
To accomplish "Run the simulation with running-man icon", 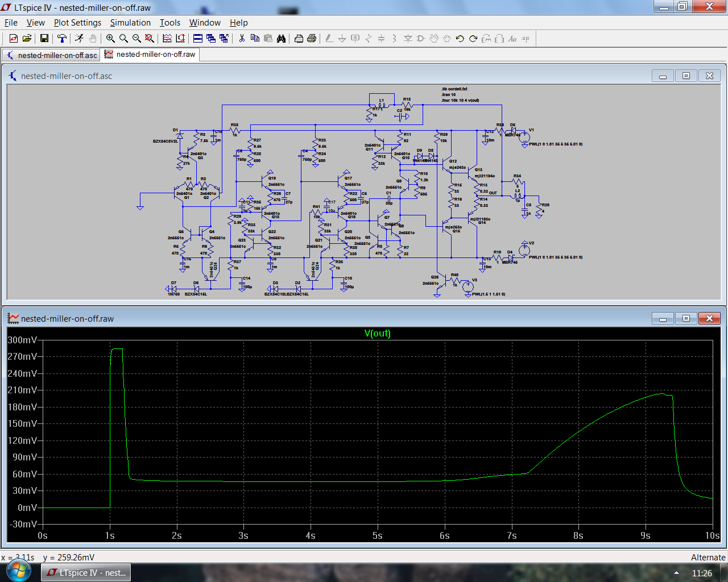I will [80, 39].
